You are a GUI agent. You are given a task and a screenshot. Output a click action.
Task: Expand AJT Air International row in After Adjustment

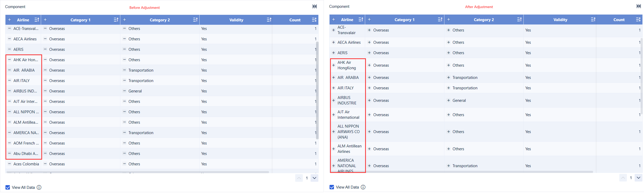point(333,115)
